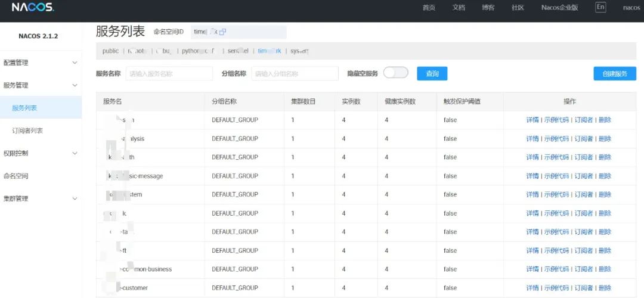Screen dimensions: 644x298
Task: Collapse the 服务管理 sidebar menu
Action: point(41,85)
